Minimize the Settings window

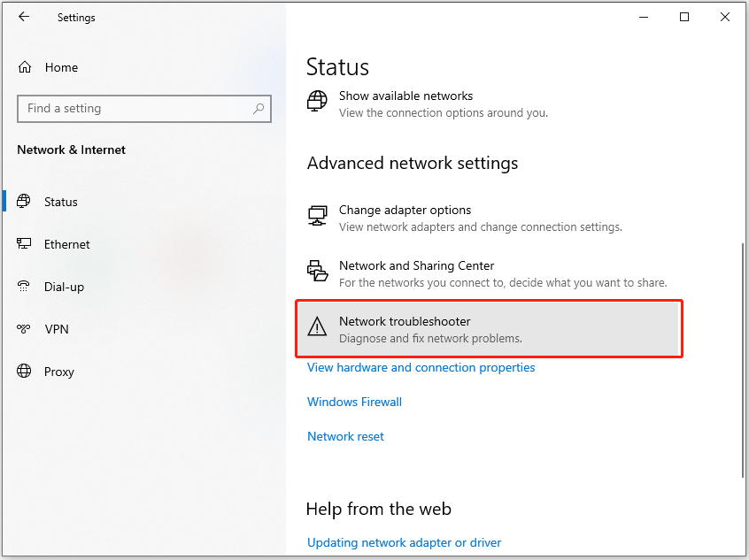coord(644,17)
